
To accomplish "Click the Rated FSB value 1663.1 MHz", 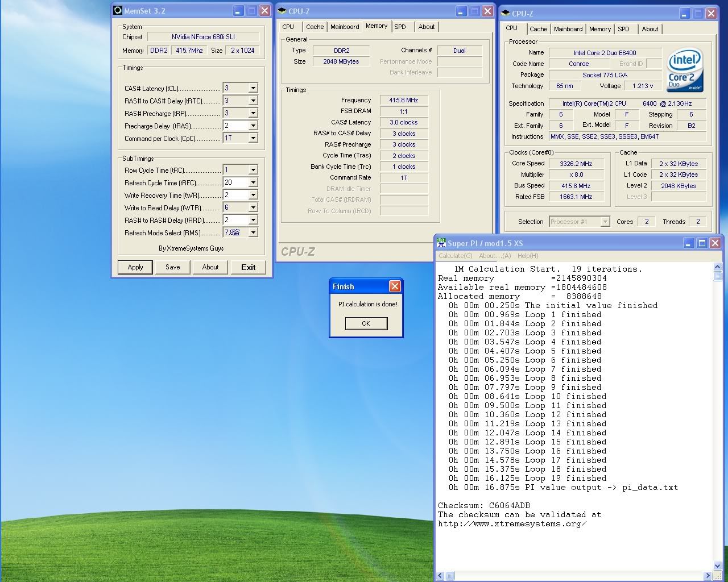I will click(x=577, y=197).
